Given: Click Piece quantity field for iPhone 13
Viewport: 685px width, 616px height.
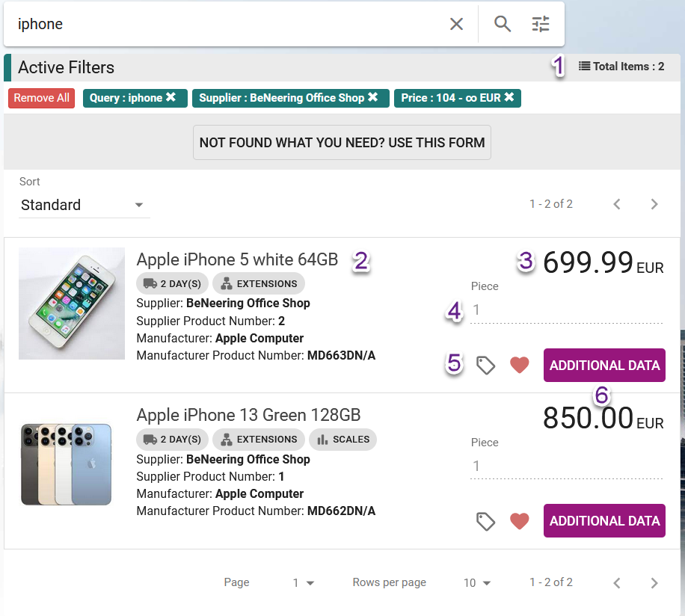Looking at the screenshot, I should [566, 466].
